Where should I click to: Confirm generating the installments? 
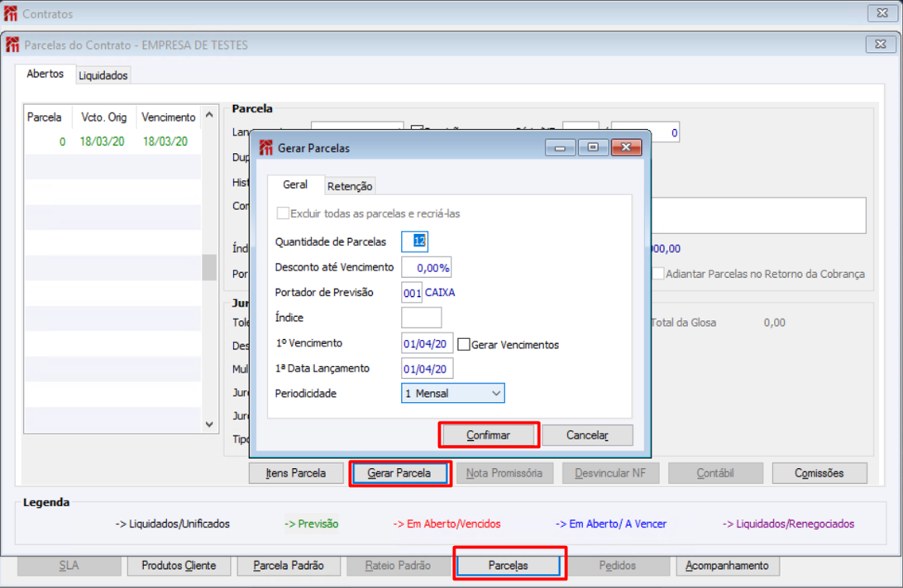pyautogui.click(x=489, y=435)
